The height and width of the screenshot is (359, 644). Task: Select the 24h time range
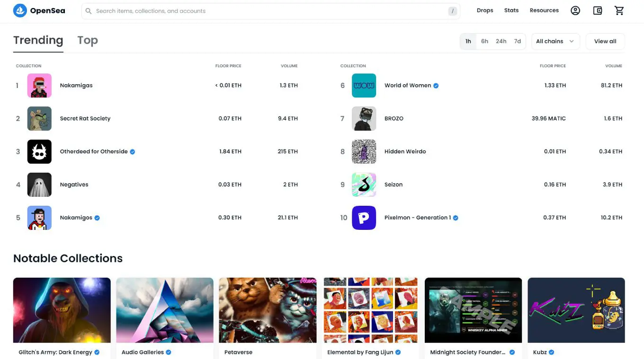coord(501,41)
